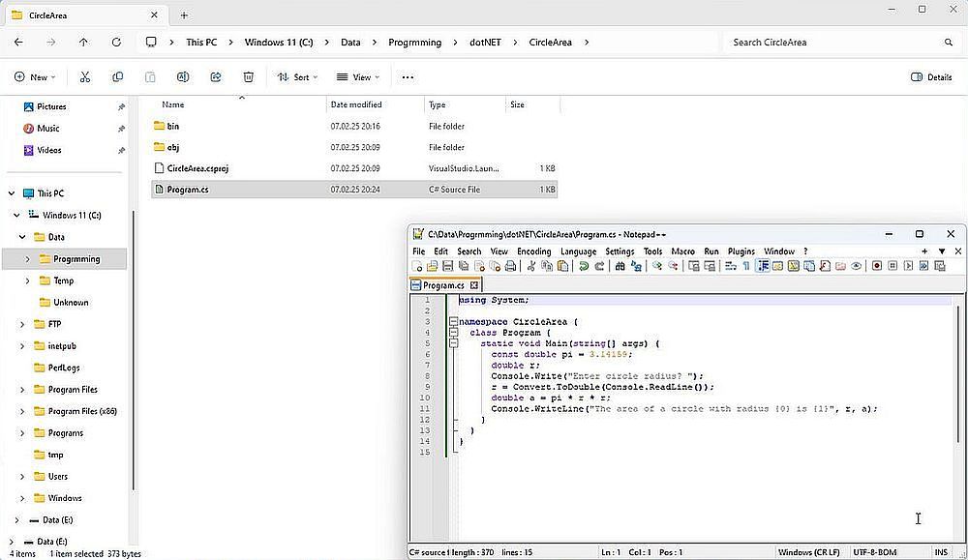The height and width of the screenshot is (560, 968).
Task: Open See more options ellipsis in Explorer
Action: 408,77
